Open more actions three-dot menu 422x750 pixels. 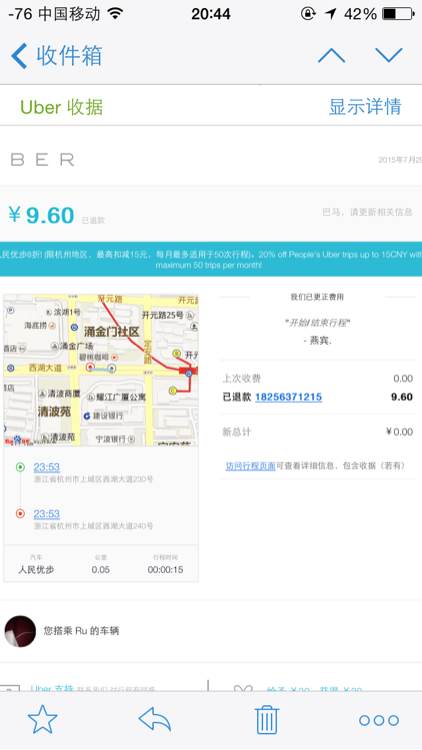click(379, 720)
